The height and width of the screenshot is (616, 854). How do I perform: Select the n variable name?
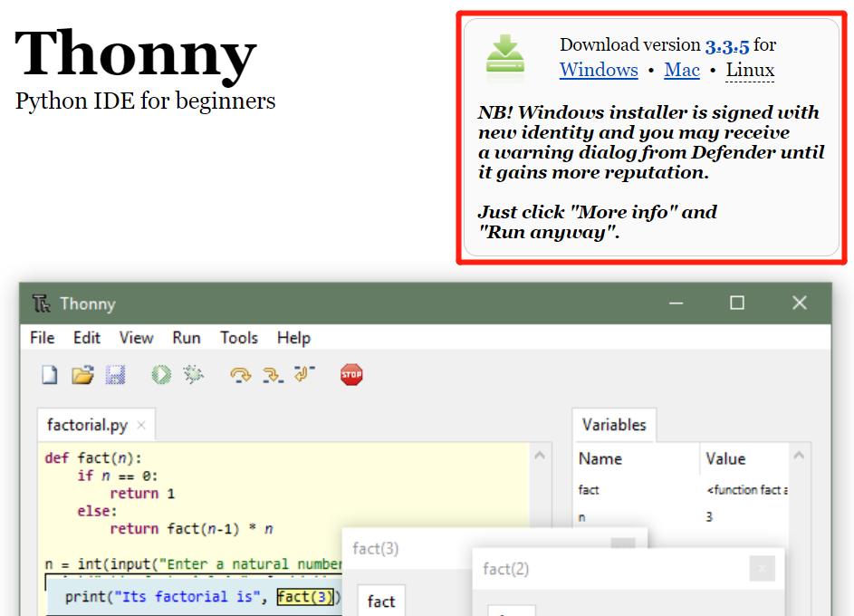coord(581,517)
